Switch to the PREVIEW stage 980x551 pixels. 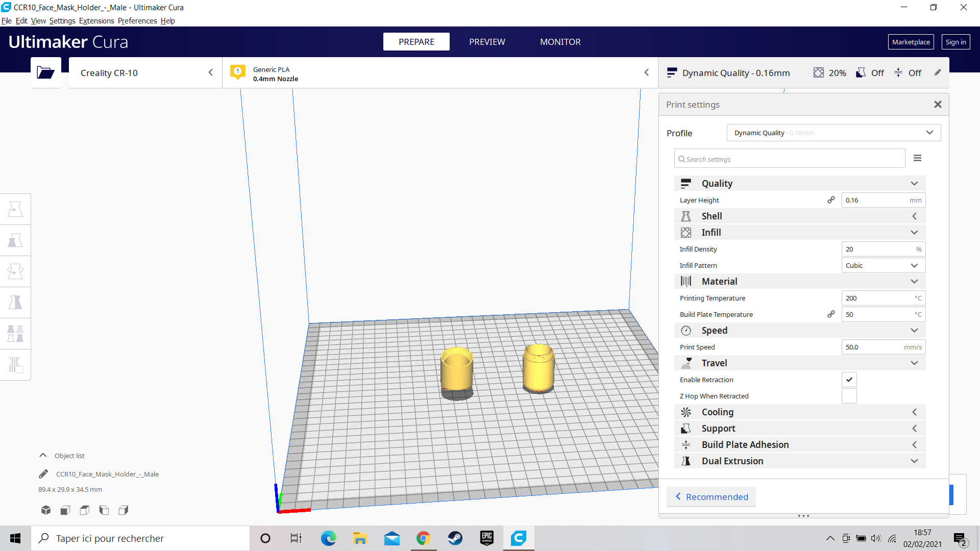[487, 42]
